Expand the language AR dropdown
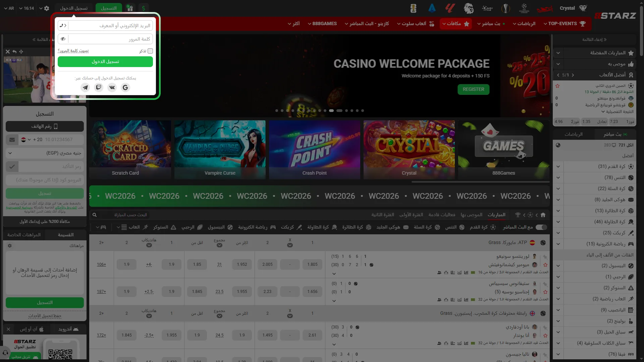This screenshot has width=644, height=362. coord(9,8)
